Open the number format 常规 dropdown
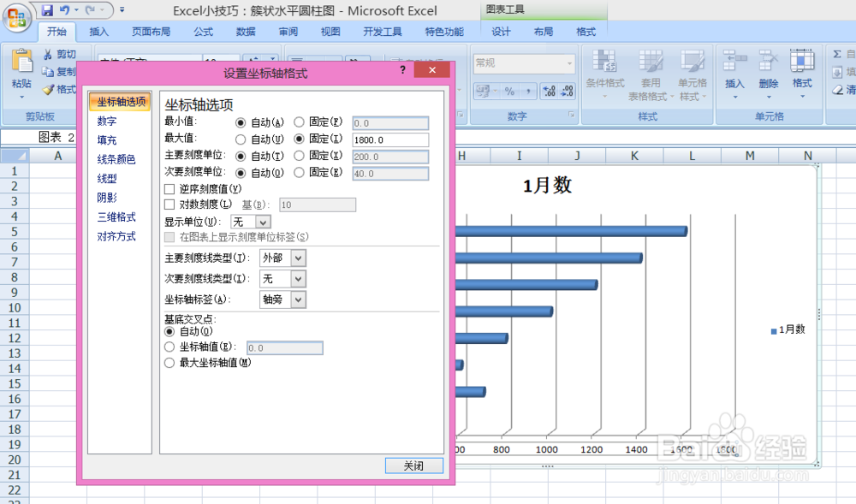The width and height of the screenshot is (856, 504). tap(569, 63)
